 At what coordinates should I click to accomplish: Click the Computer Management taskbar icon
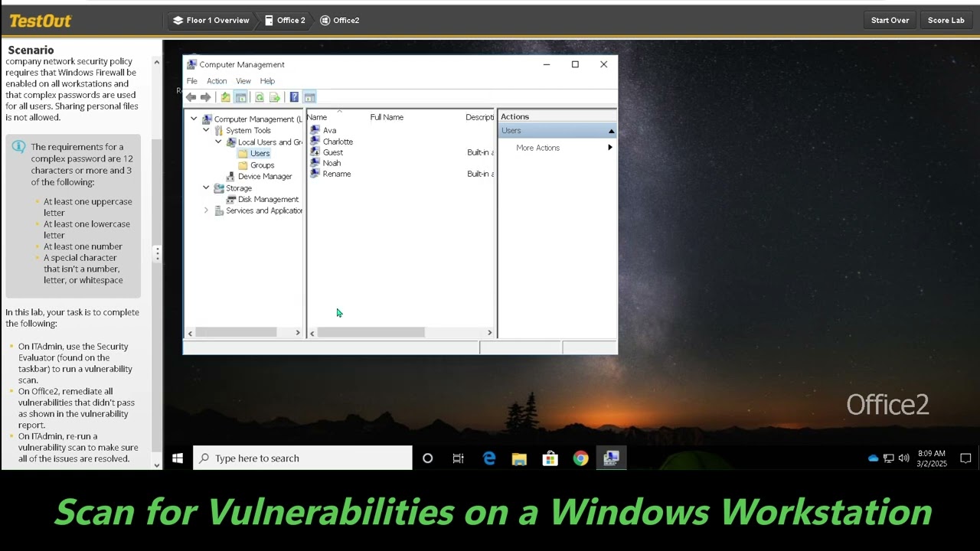tap(611, 458)
